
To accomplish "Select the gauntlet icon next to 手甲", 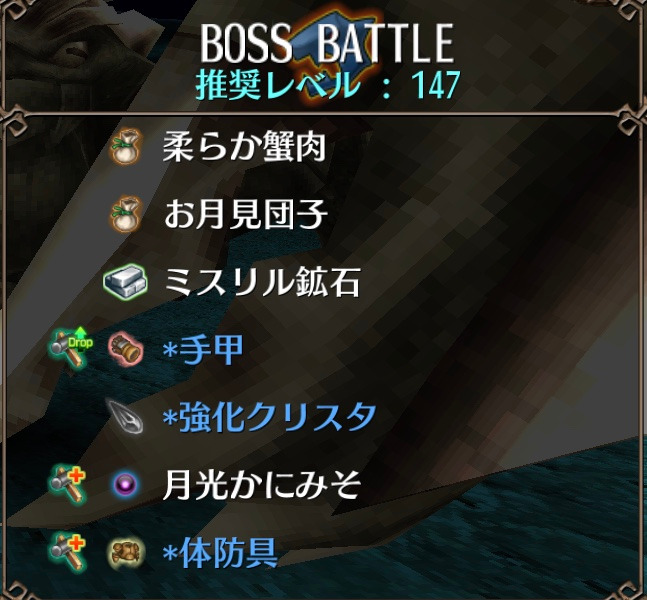I will coord(125,350).
